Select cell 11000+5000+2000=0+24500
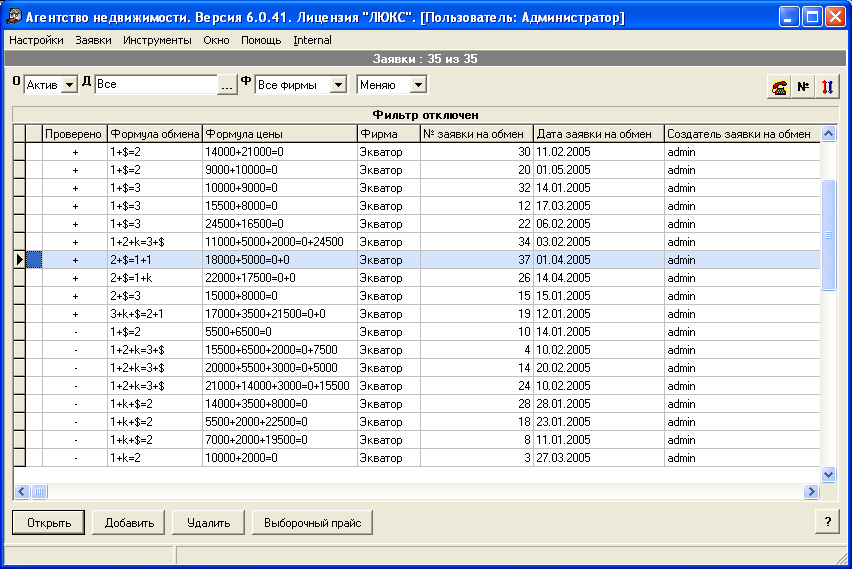852x569 pixels. 280,242
